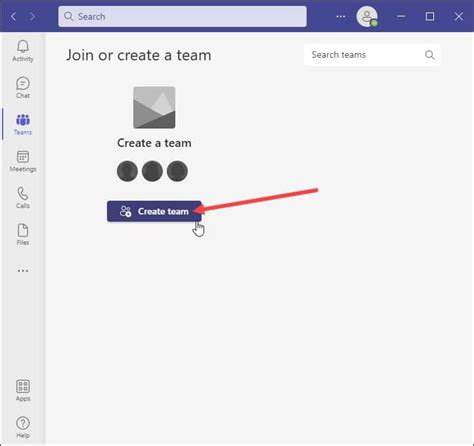Viewport: 474px width, 446px height.
Task: Open Files from the sidebar
Action: click(x=23, y=234)
